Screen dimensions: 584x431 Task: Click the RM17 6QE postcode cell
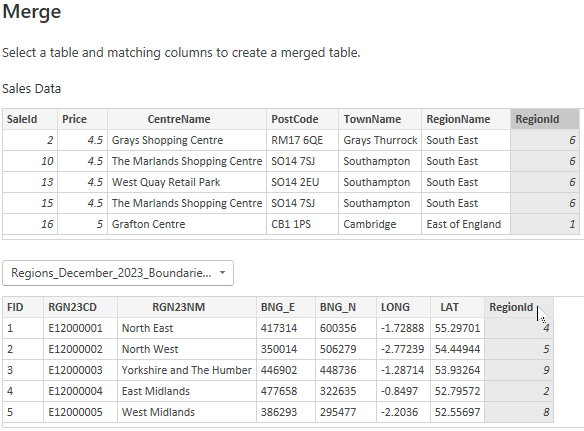(302, 140)
